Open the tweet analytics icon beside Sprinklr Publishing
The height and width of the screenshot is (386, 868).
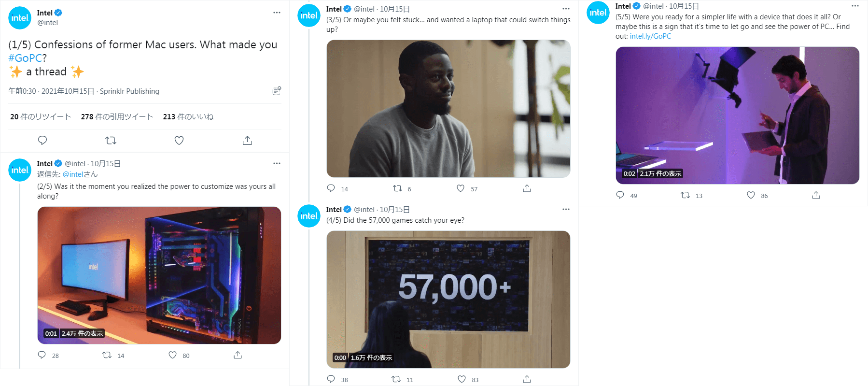277,91
